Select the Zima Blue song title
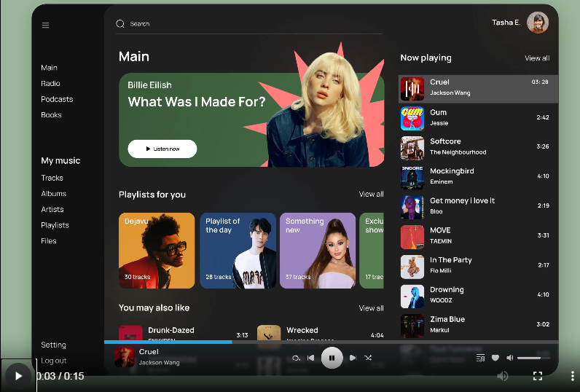This screenshot has width=580, height=392. (x=447, y=319)
